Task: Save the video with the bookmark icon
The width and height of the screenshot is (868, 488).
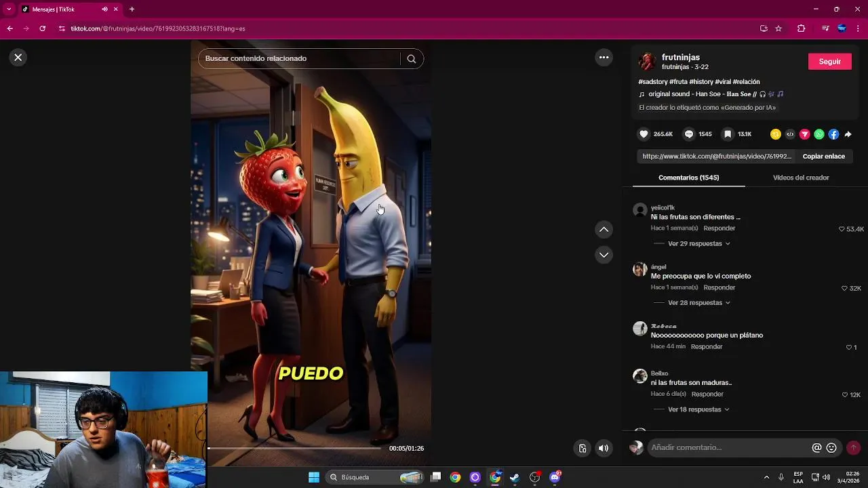Action: click(x=728, y=134)
